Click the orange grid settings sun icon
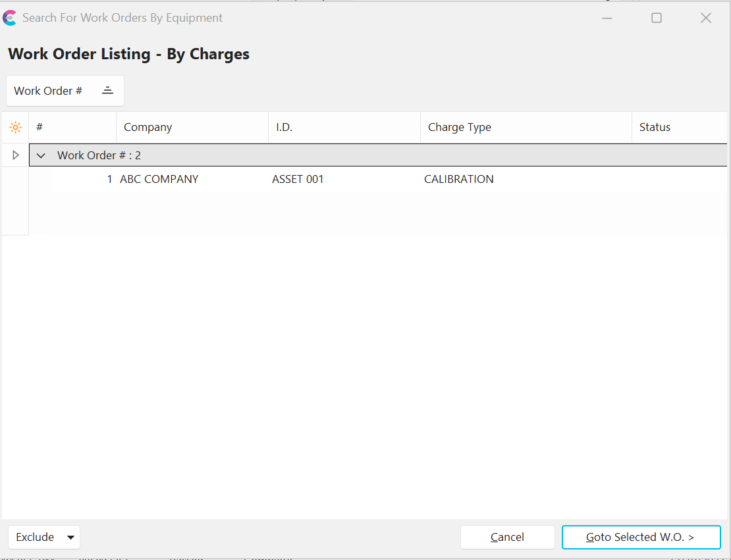 [15, 127]
